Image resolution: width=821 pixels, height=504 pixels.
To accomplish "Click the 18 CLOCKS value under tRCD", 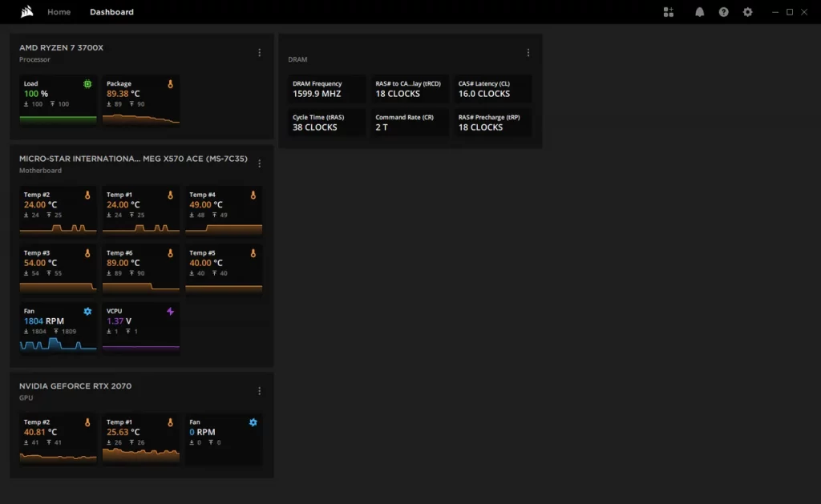I will point(398,94).
